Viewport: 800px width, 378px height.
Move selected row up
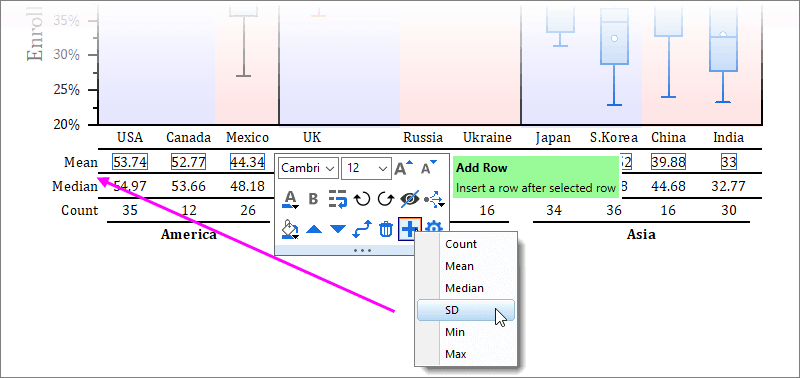314,230
